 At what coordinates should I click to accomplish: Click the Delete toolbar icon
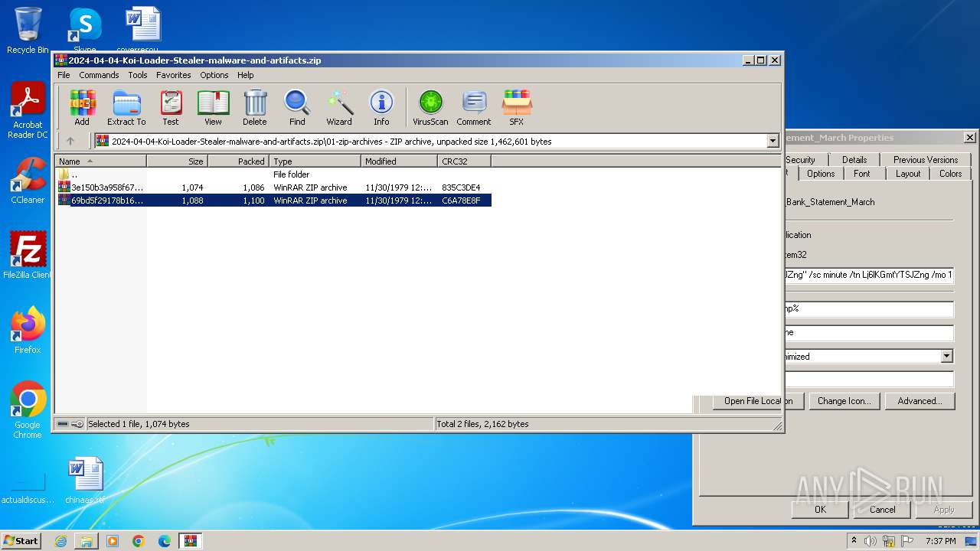255,107
